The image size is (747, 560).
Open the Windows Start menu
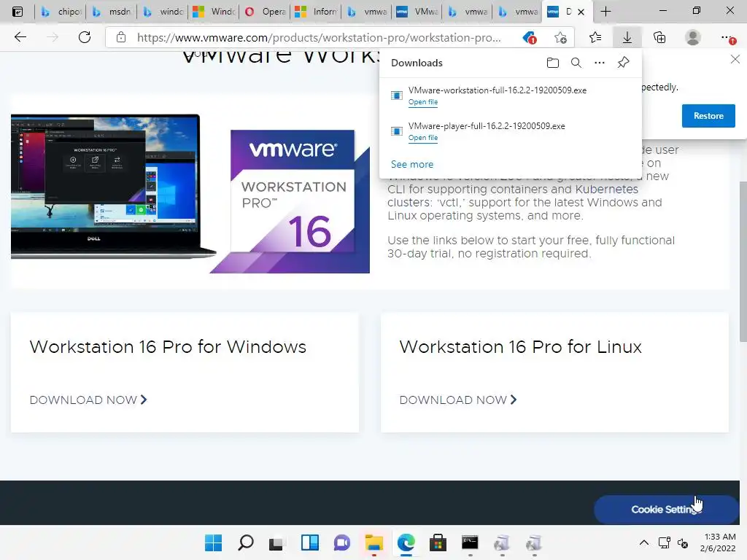(x=213, y=542)
